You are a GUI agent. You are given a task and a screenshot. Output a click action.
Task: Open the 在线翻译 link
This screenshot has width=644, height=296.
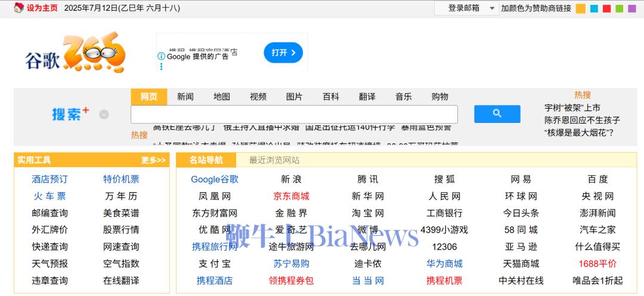point(121,281)
